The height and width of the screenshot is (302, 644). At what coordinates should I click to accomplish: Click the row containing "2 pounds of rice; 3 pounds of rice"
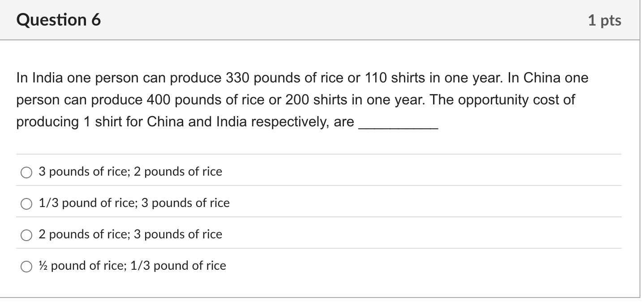click(320, 234)
